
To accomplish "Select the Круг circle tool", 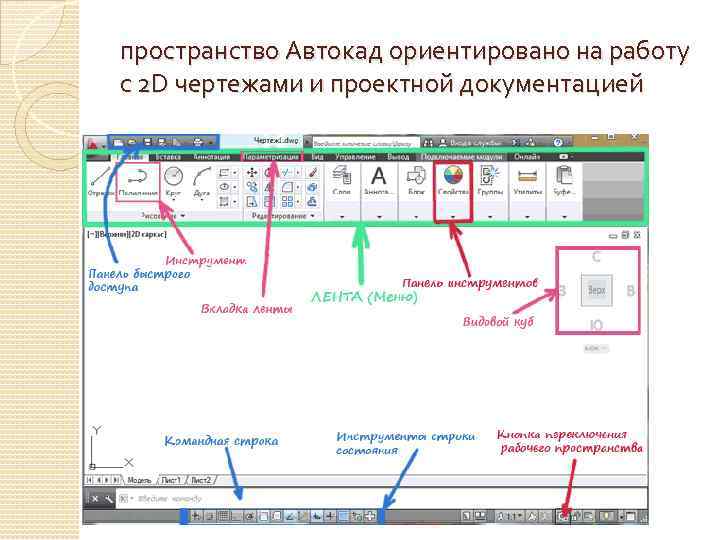I will pos(173,182).
